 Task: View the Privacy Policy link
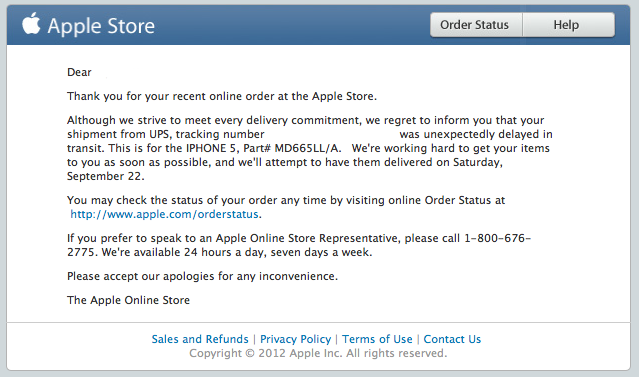(x=295, y=339)
